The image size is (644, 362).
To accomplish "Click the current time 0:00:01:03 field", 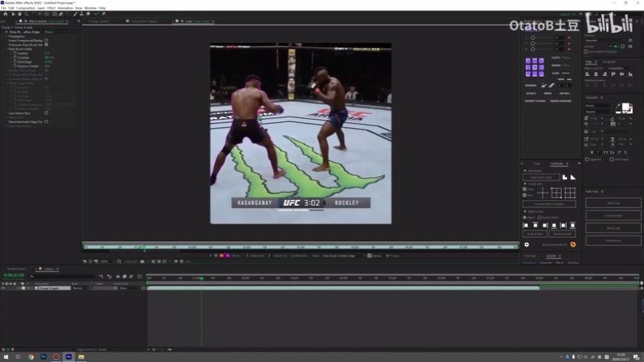I will (x=13, y=275).
